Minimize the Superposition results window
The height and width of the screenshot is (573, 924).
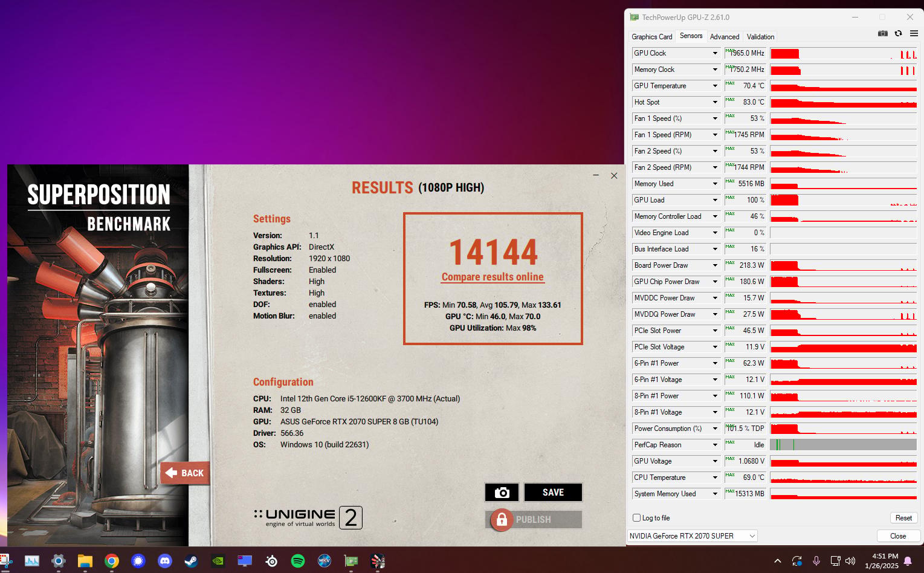pyautogui.click(x=596, y=175)
